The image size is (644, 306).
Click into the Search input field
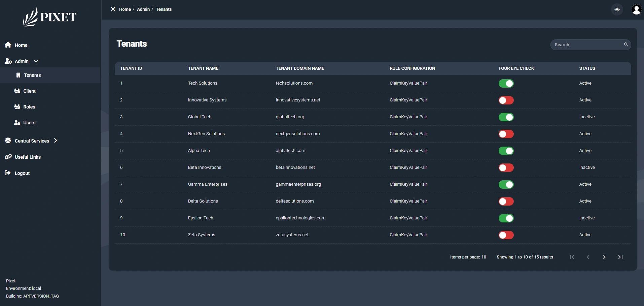tap(586, 45)
